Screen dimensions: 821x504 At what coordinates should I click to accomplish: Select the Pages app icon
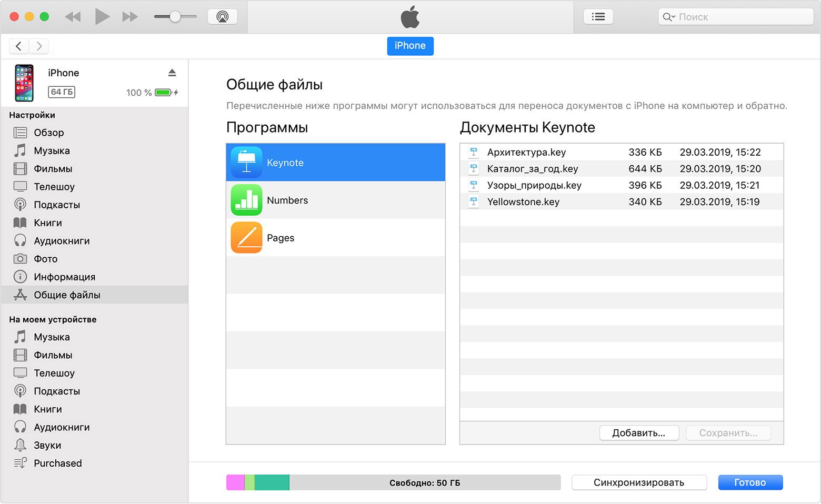coord(246,238)
